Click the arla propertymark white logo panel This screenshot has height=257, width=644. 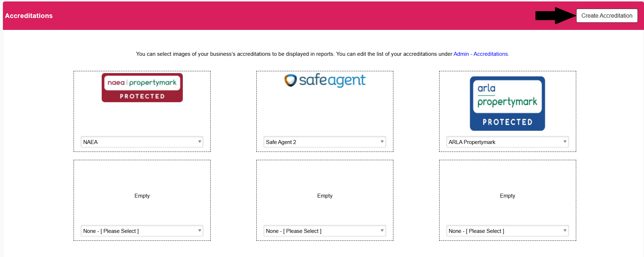pyautogui.click(x=507, y=96)
